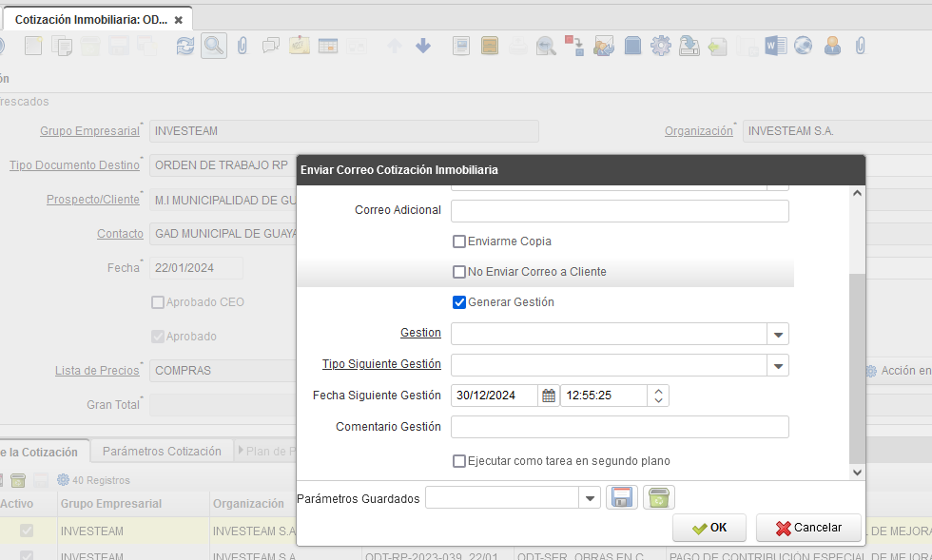Click into the Correo Adicional text field

pyautogui.click(x=619, y=210)
